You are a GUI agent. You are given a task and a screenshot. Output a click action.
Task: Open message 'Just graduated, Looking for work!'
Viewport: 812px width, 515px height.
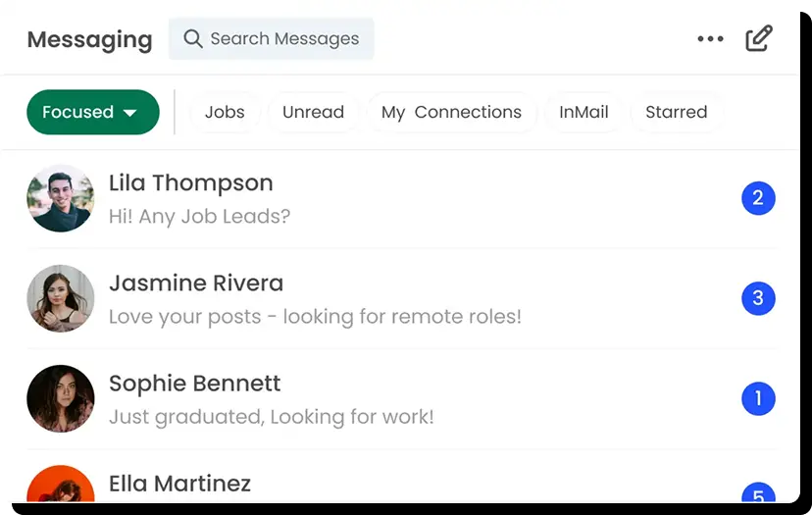271,417
